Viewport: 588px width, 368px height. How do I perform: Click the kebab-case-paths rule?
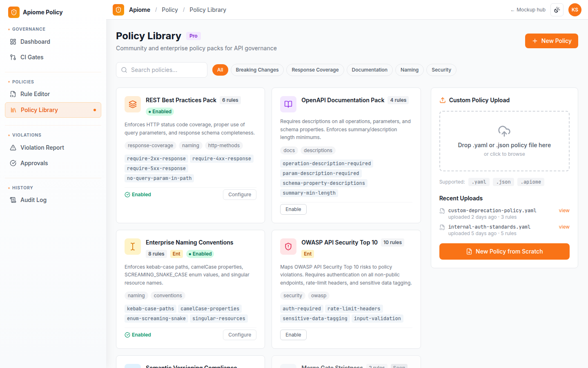(x=150, y=309)
